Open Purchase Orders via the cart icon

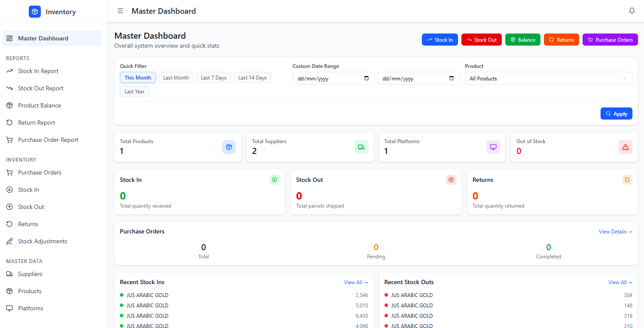click(9, 172)
